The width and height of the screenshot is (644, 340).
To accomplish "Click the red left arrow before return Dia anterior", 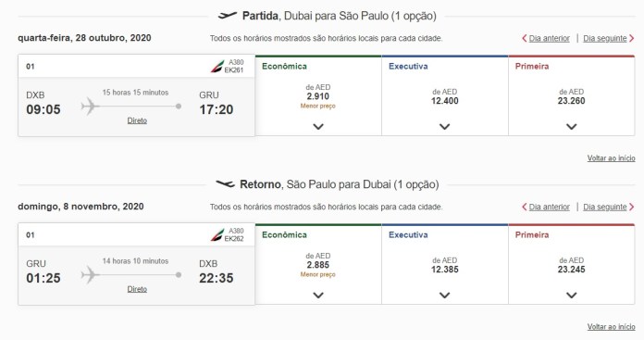I will click(x=524, y=207).
